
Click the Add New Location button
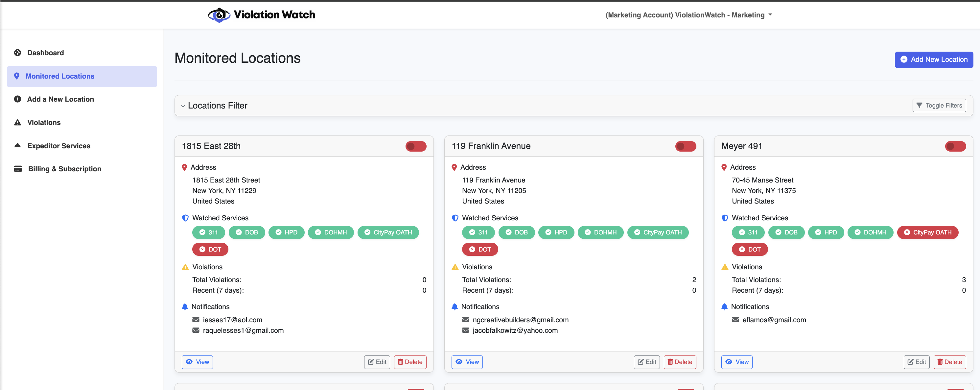click(934, 60)
